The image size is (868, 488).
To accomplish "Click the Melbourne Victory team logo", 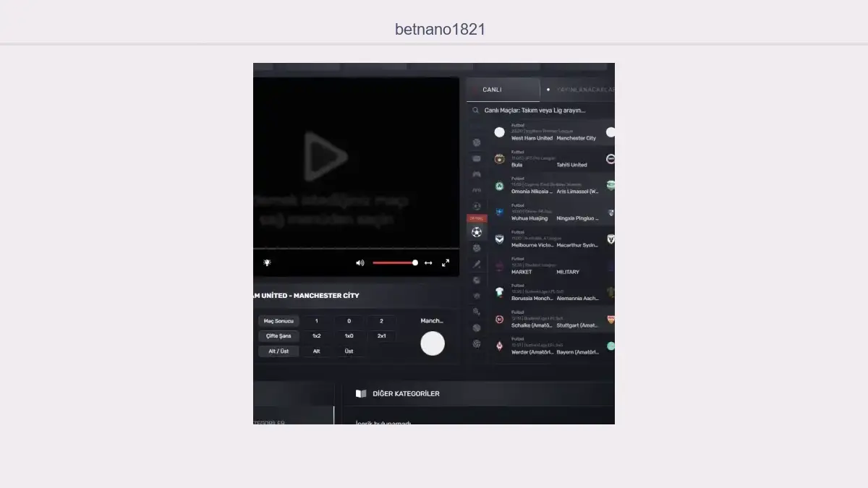I will [499, 239].
